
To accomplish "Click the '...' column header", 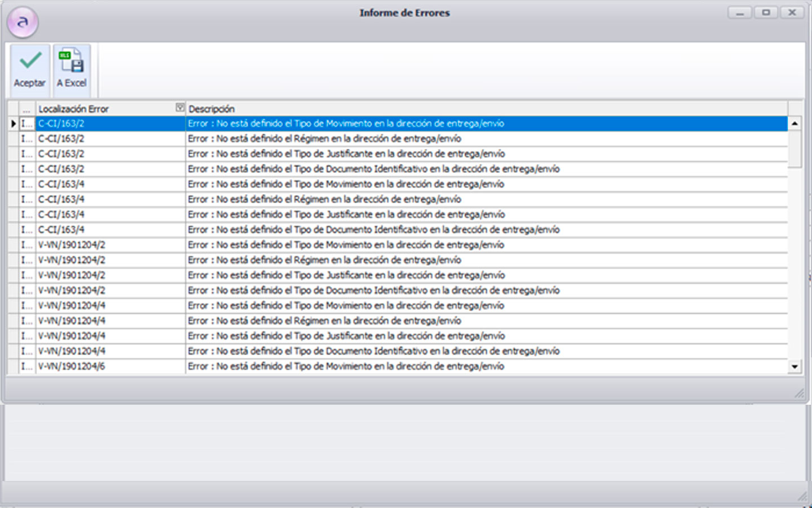I will [27, 108].
